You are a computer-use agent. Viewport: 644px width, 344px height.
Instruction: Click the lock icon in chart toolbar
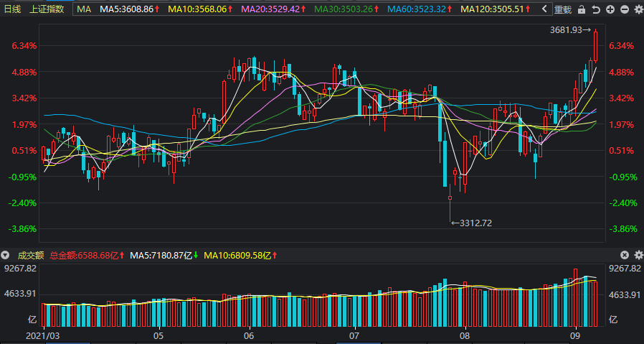pyautogui.click(x=582, y=9)
